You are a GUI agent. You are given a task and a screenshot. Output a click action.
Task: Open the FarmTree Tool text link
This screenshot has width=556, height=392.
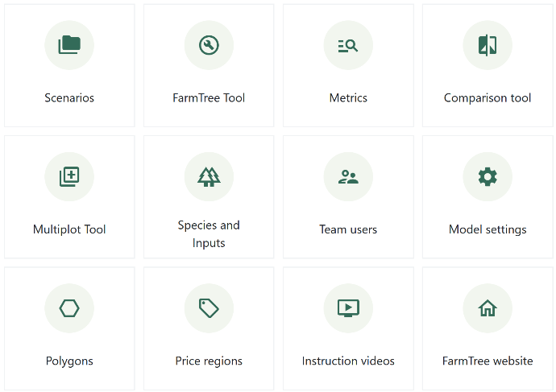pyautogui.click(x=209, y=98)
